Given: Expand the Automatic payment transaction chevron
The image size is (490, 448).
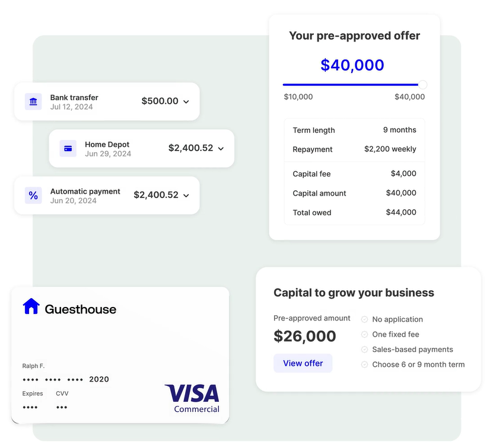Looking at the screenshot, I should coord(186,196).
